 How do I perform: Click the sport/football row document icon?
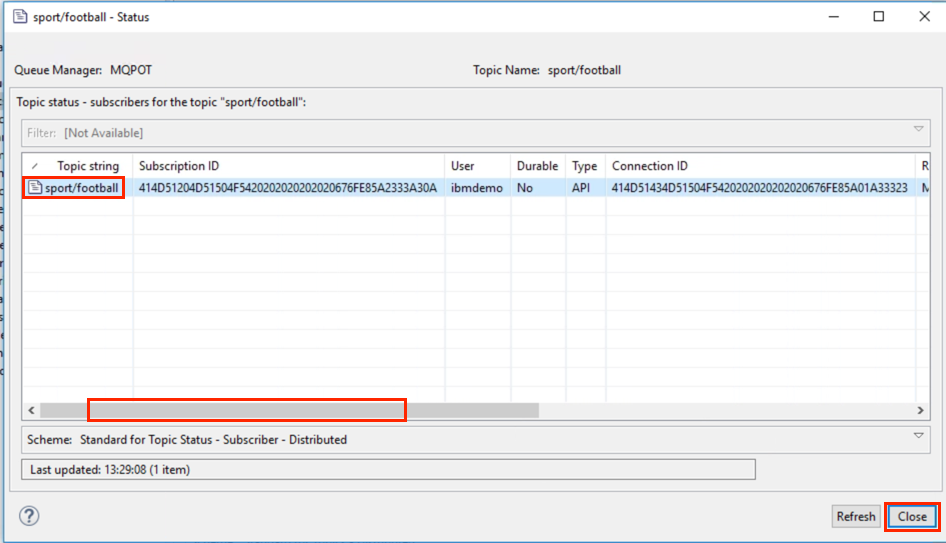click(x=36, y=188)
